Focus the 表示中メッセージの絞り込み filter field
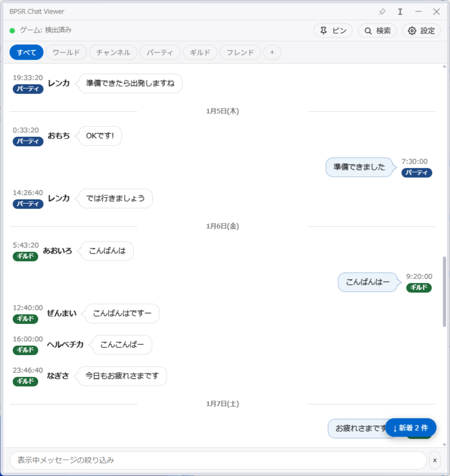The height and width of the screenshot is (476, 450). (x=218, y=460)
